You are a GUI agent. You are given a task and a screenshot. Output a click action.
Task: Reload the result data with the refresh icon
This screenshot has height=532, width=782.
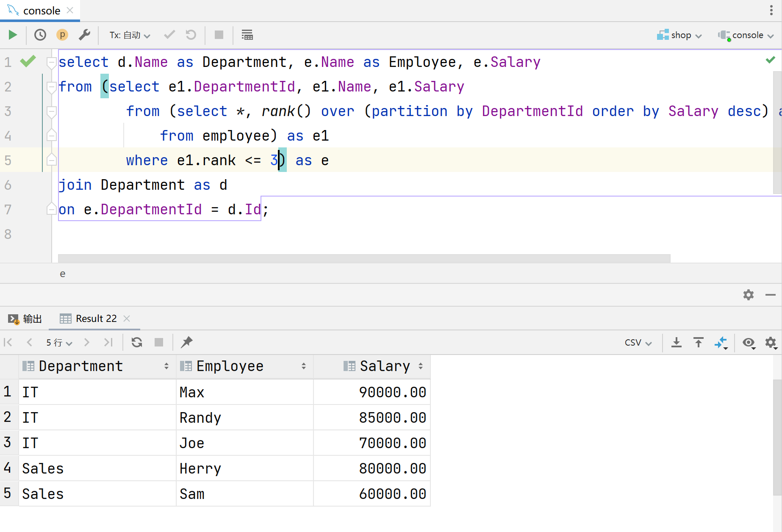137,342
